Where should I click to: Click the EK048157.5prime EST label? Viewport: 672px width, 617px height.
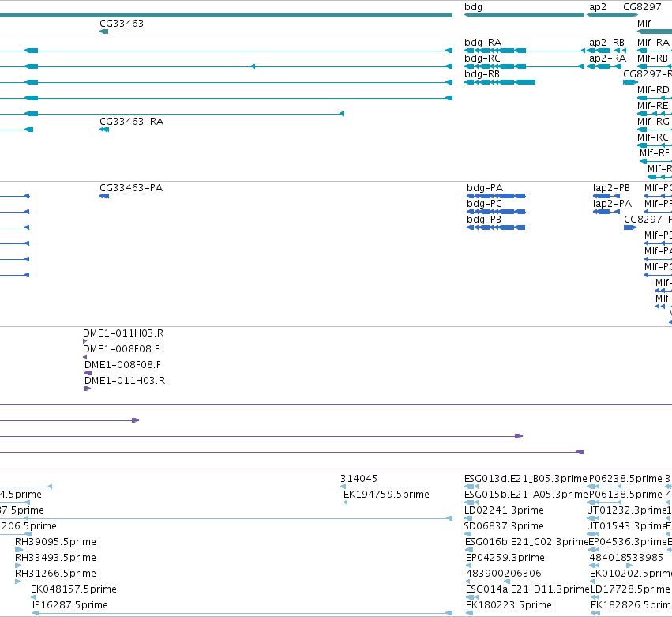point(73,589)
